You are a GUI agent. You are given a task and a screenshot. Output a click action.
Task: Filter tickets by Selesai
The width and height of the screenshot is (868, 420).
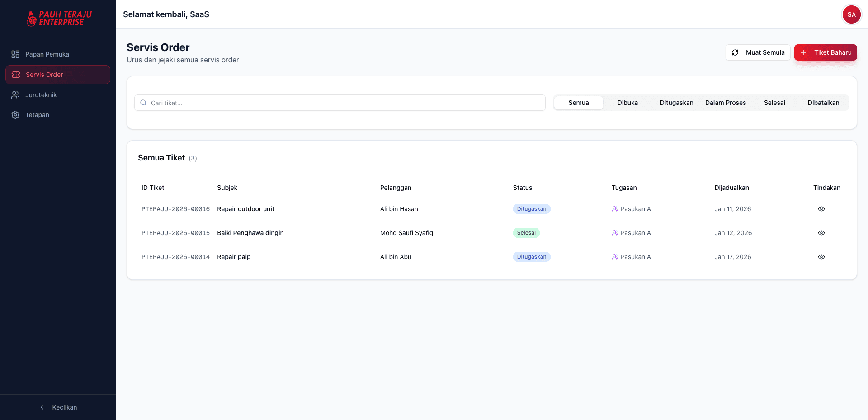point(774,103)
